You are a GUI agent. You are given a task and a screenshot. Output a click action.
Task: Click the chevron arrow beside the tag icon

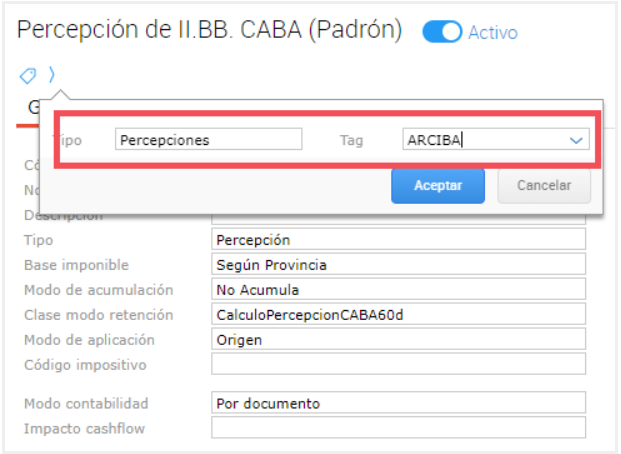[x=51, y=75]
